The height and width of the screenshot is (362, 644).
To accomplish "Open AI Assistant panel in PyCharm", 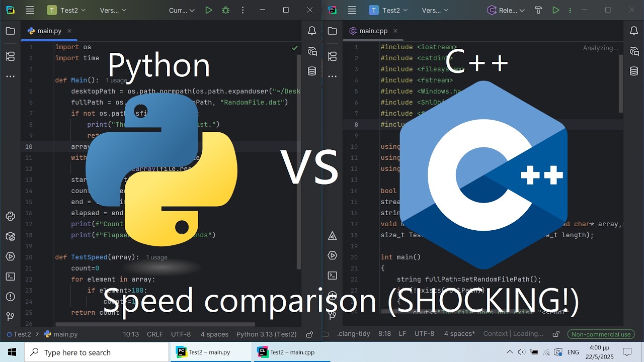I will tap(312, 51).
